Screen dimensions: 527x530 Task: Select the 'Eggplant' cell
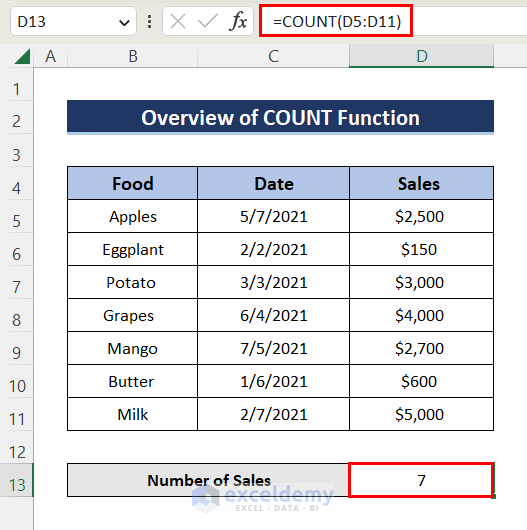pyautogui.click(x=132, y=249)
